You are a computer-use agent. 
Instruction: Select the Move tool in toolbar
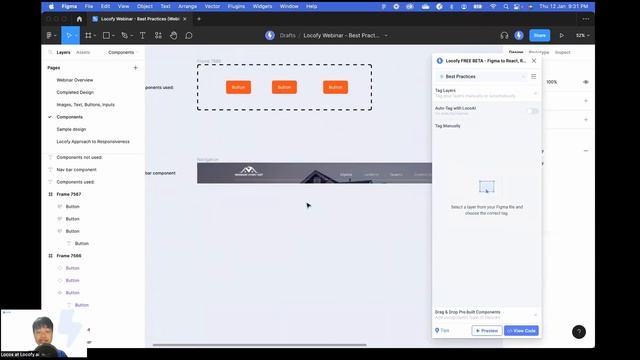click(x=69, y=36)
